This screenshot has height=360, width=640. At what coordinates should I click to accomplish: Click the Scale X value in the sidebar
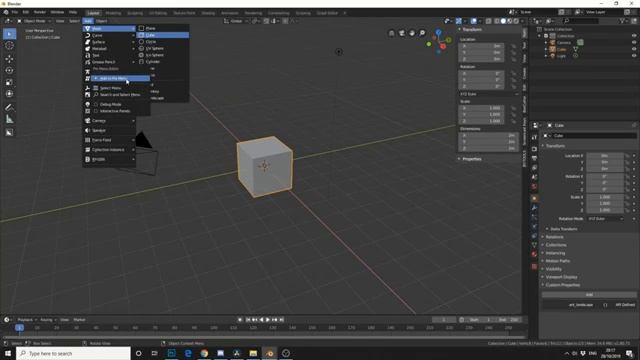click(482, 108)
